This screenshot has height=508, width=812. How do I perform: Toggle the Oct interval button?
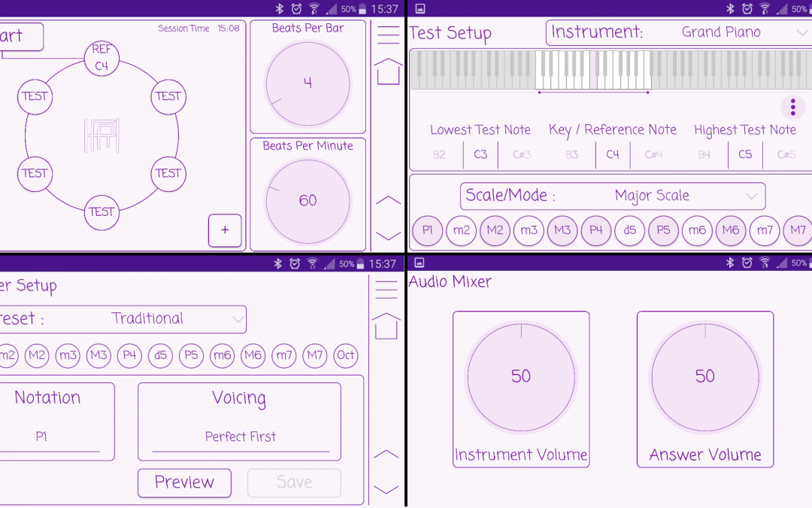click(345, 355)
